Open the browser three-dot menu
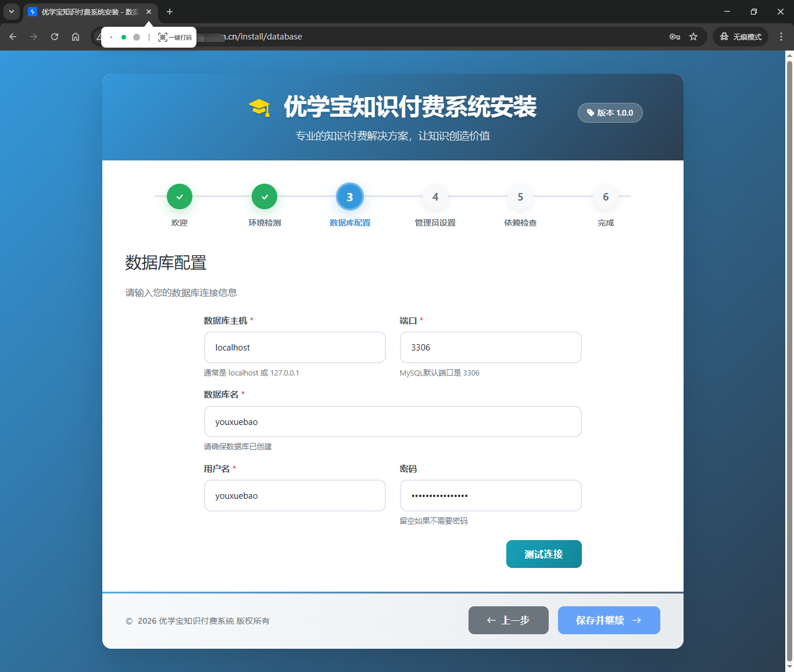 pos(781,37)
